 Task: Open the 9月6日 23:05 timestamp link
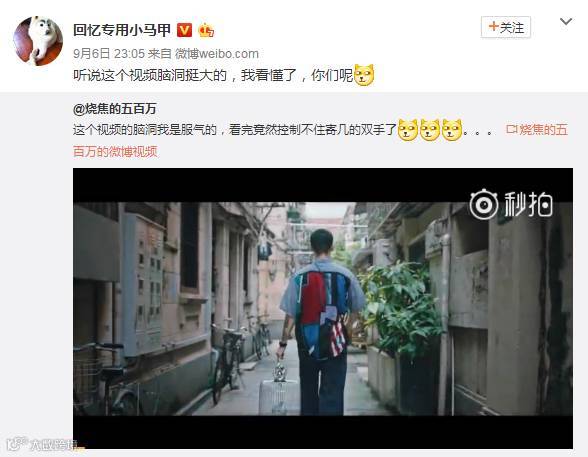pos(109,54)
